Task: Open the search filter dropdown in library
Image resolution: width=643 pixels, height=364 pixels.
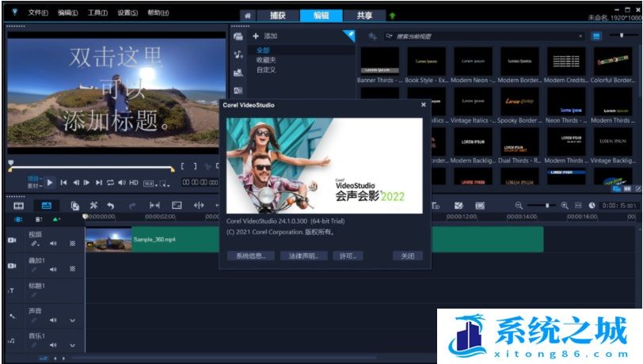Action: click(389, 36)
